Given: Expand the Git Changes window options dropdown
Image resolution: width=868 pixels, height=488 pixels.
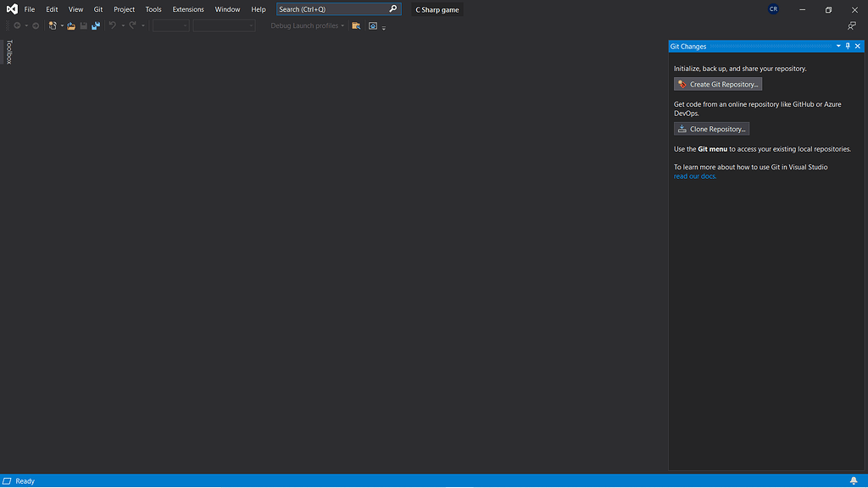Looking at the screenshot, I should coord(837,46).
